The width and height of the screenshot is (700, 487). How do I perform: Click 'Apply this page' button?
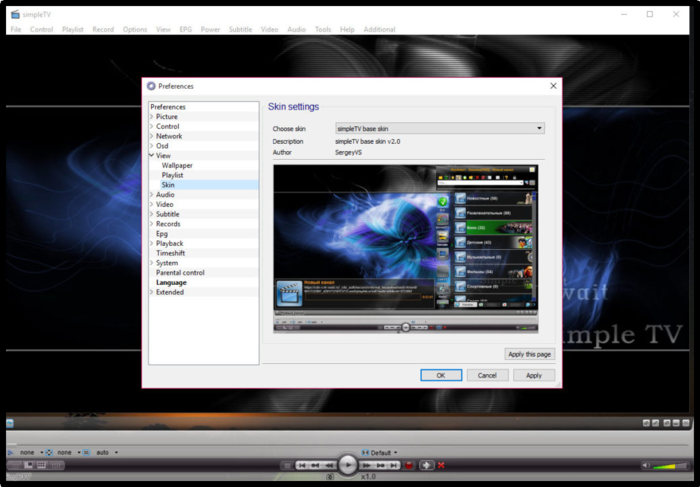point(529,354)
